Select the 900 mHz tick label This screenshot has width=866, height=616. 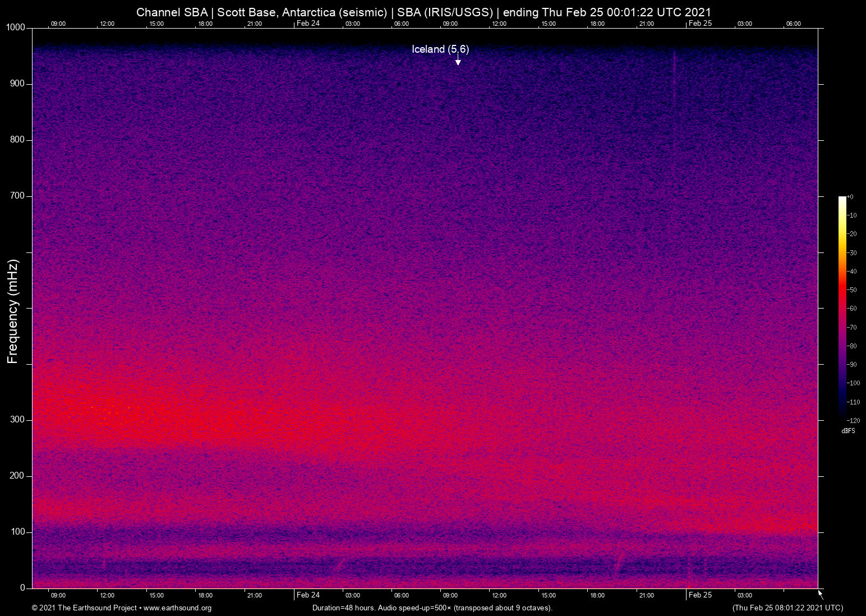(x=17, y=84)
